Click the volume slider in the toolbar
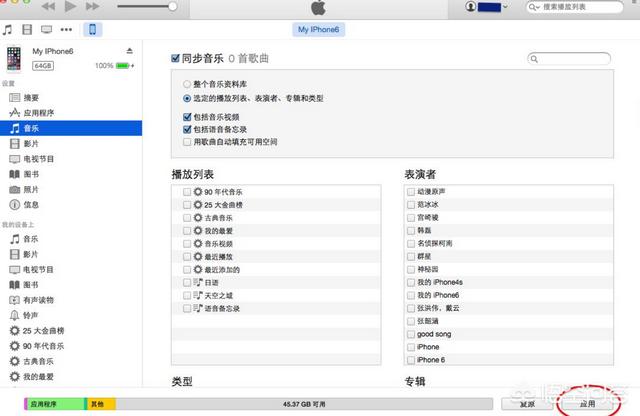The height and width of the screenshot is (416, 640). coord(146,7)
